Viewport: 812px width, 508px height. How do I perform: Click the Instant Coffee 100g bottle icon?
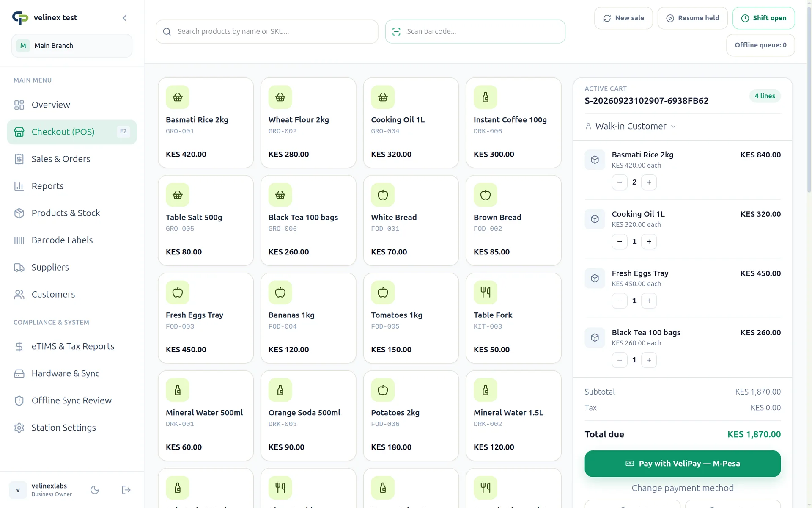pos(486,97)
